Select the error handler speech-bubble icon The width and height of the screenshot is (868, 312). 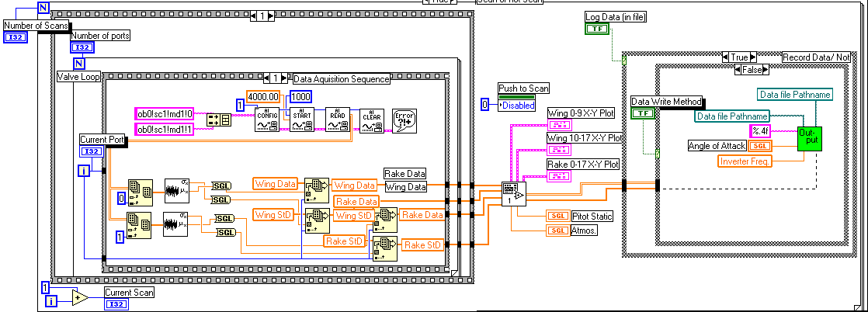tap(404, 120)
